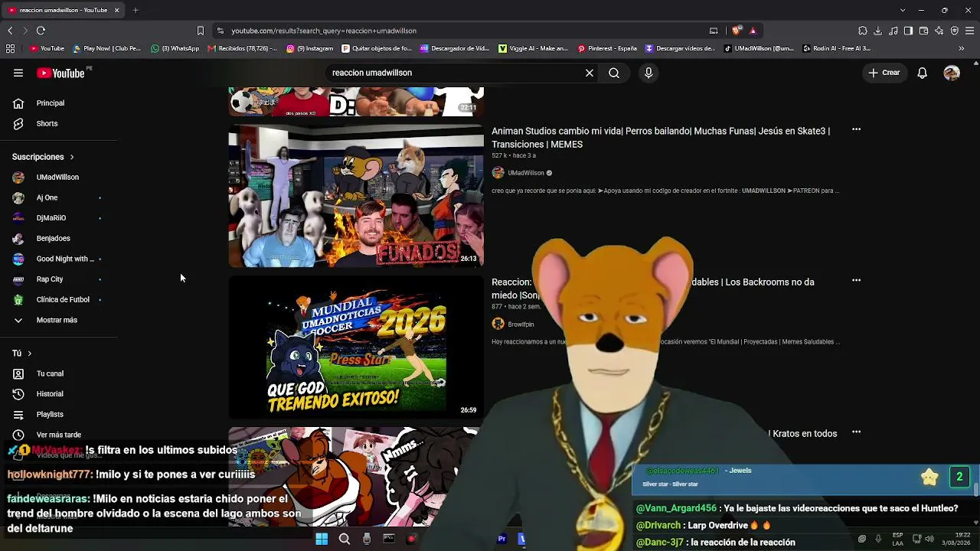Expand the Tú section header
The image size is (980, 551).
coord(22,354)
